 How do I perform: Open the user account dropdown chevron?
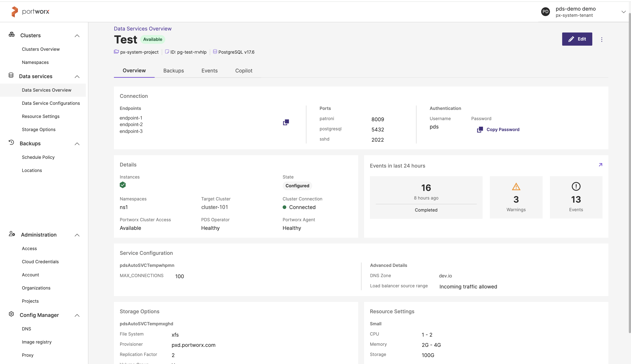[x=623, y=12]
